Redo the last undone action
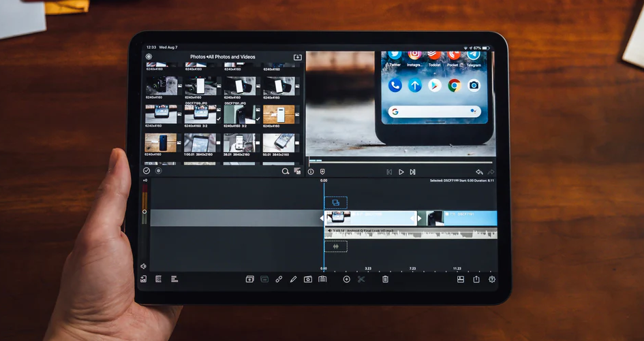The image size is (644, 341). pos(491,172)
